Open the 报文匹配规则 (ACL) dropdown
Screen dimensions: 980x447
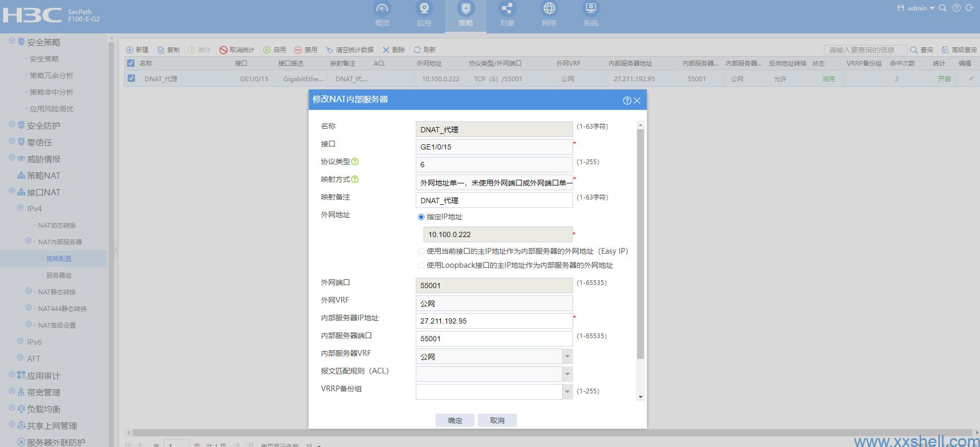[x=567, y=374]
